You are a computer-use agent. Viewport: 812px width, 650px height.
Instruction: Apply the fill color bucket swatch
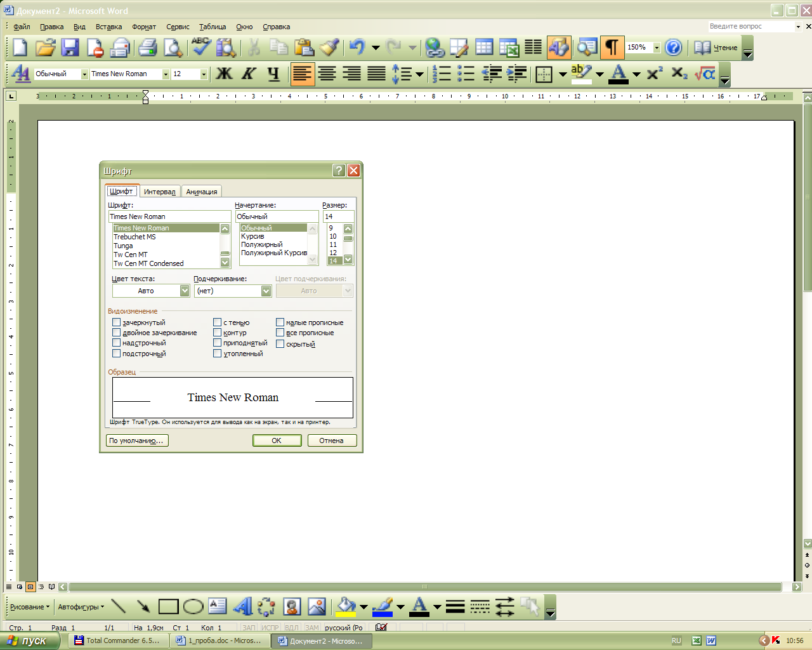coord(346,607)
